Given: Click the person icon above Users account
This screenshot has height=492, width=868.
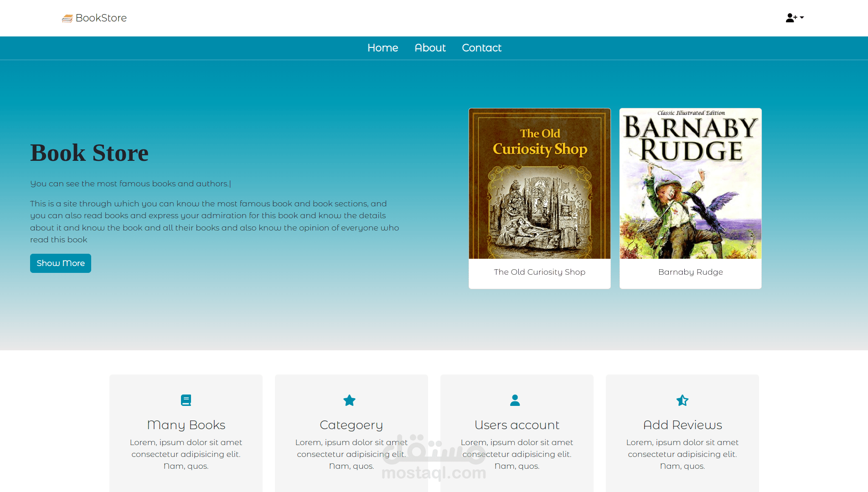Looking at the screenshot, I should (515, 400).
